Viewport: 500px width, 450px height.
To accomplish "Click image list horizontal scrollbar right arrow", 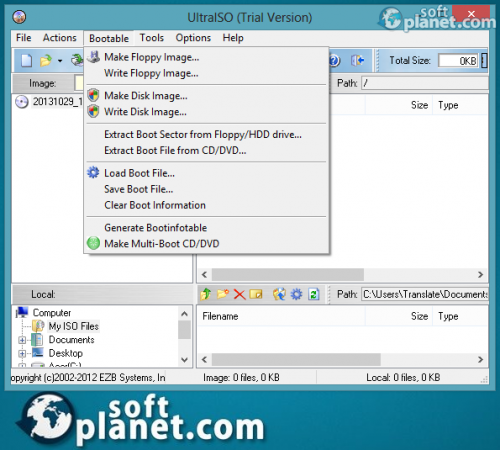I will [480, 275].
